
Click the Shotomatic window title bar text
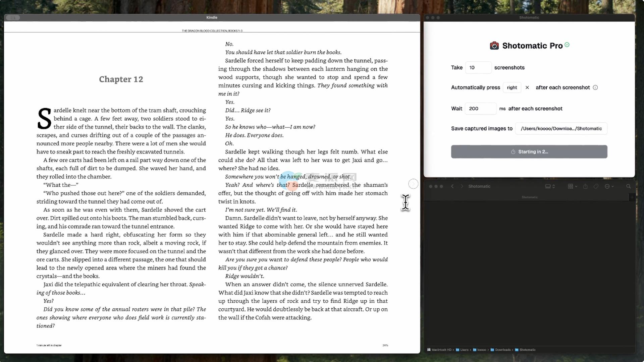point(529,17)
